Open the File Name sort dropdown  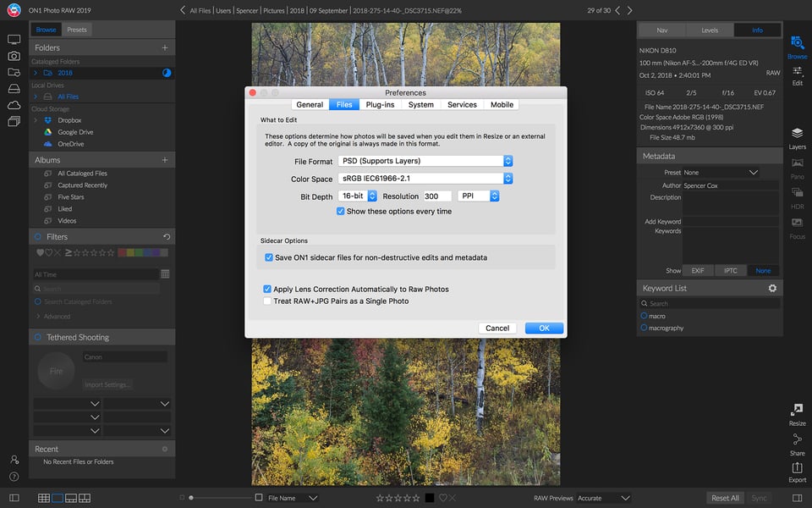293,498
